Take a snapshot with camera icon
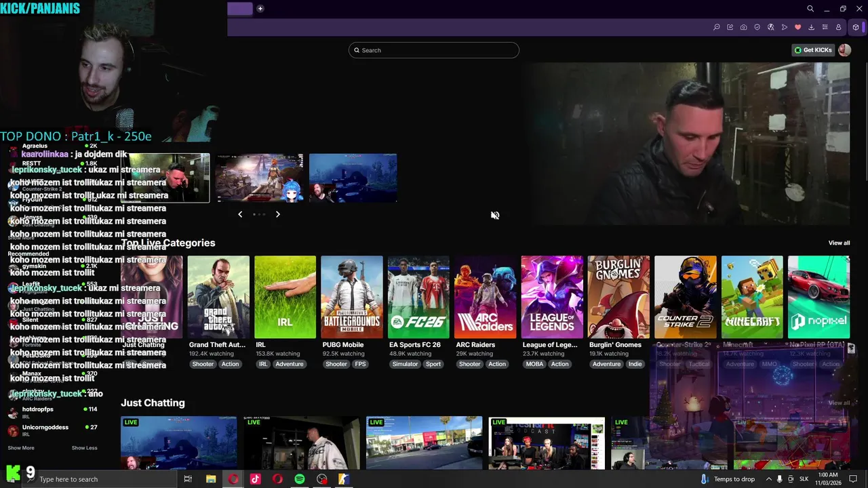The image size is (868, 488). pyautogui.click(x=744, y=27)
